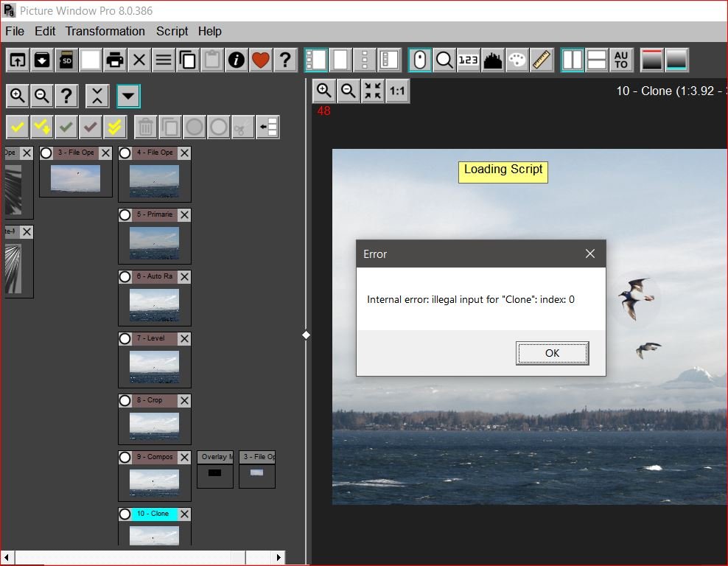
Task: Open the color palette tool
Action: (517, 60)
